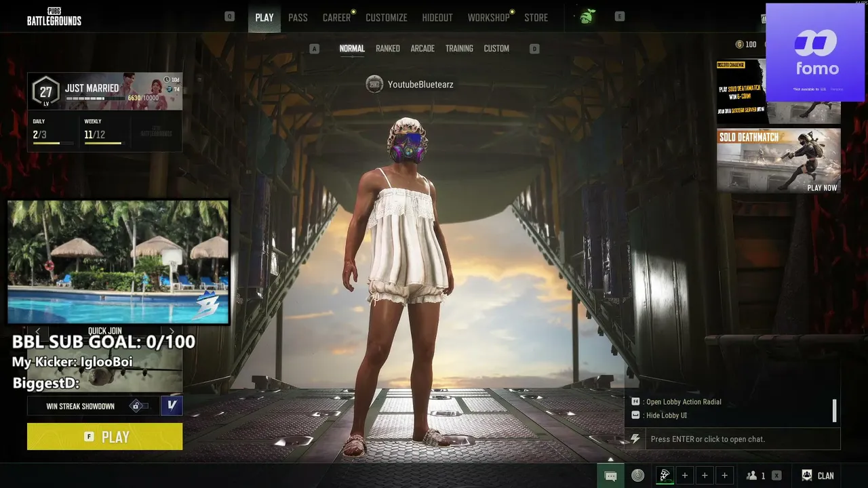Open the CAREER tab
This screenshot has width=868, height=488.
tap(336, 18)
